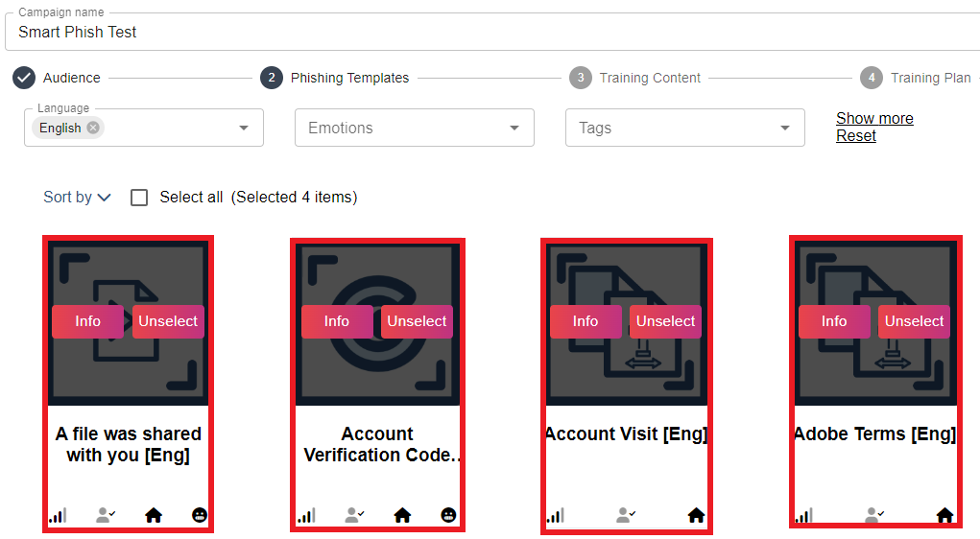
Task: Click user checkmark icon on Account Verification card
Action: tap(354, 516)
